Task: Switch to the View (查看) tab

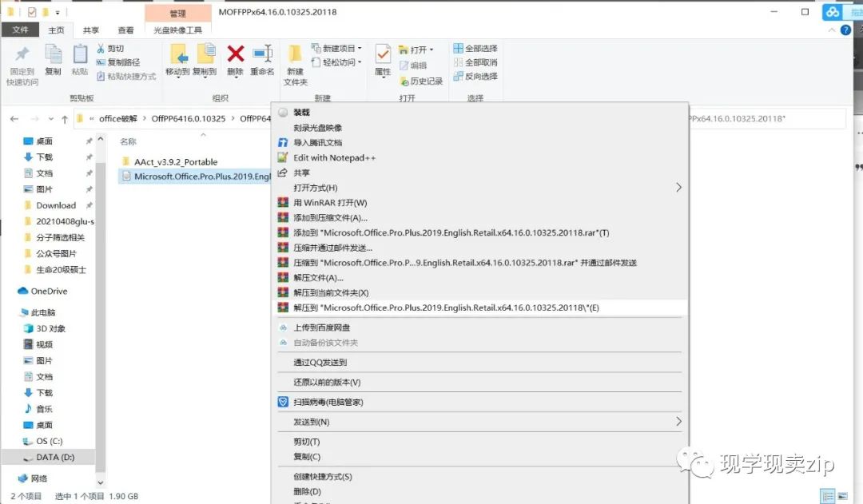Action: pos(126,30)
